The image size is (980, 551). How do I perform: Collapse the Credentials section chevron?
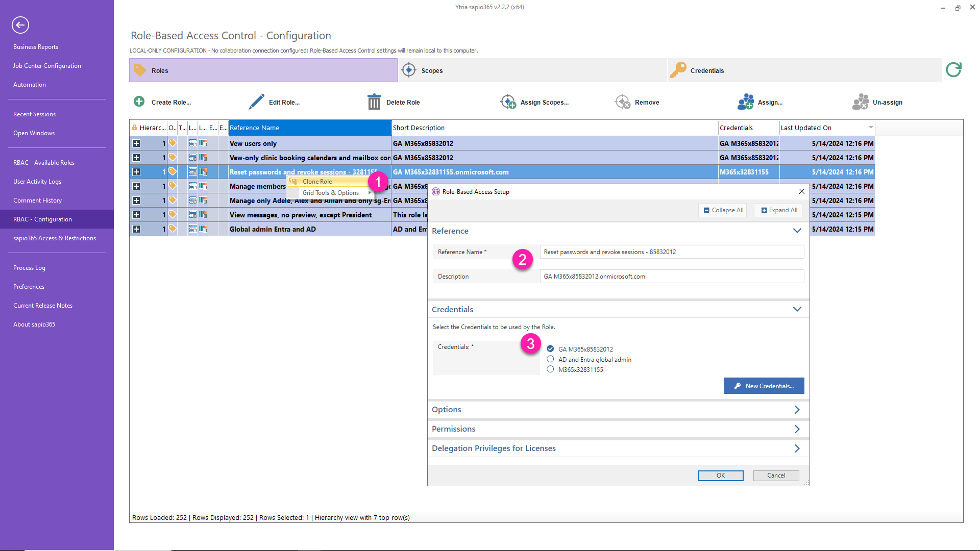[x=797, y=309]
